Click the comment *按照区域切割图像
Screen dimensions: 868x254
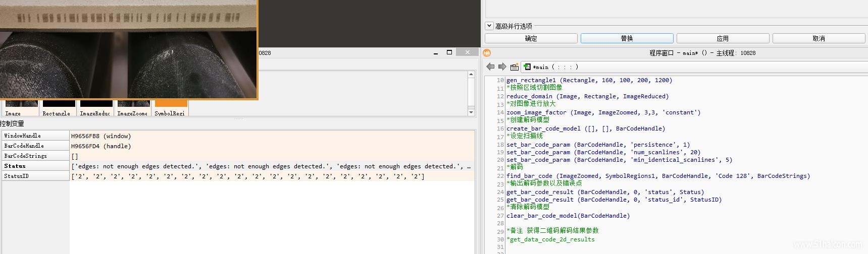pos(534,88)
